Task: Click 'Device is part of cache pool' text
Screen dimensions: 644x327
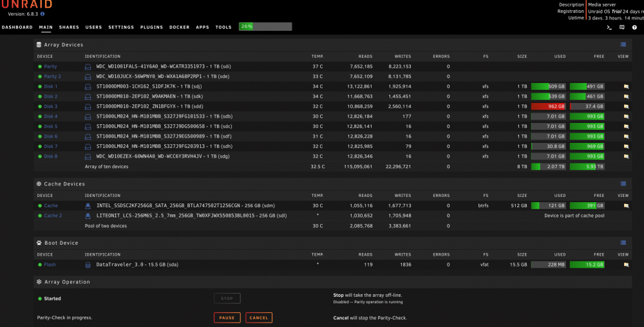Action: (574, 216)
